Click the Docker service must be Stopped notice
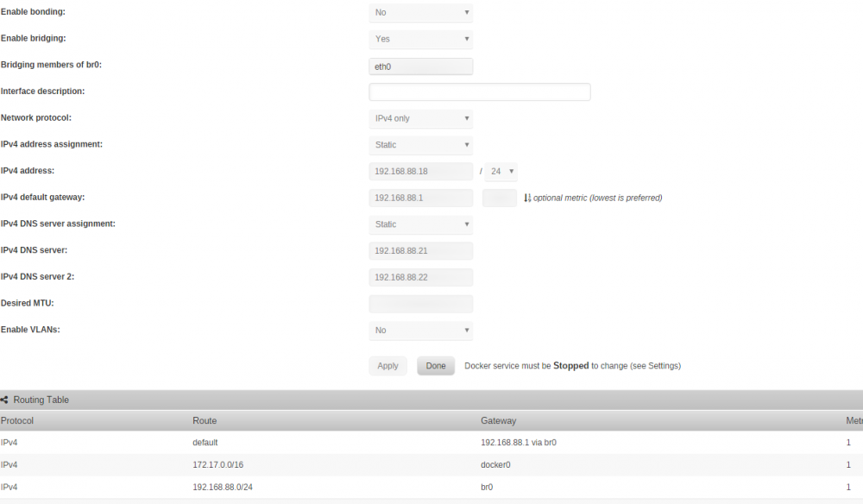Screen dimensions: 863x504 pyautogui.click(x=572, y=366)
